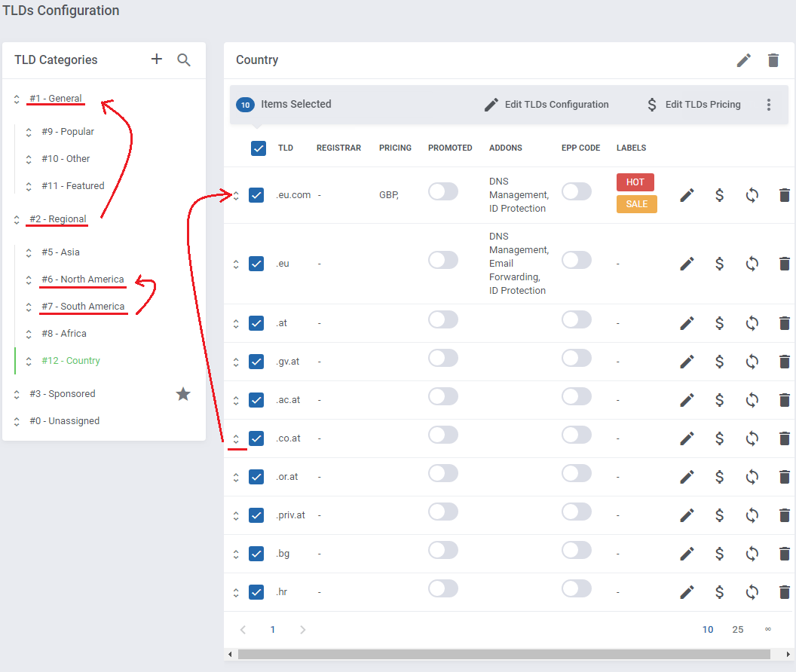Show all items with infinity option

coord(768,629)
